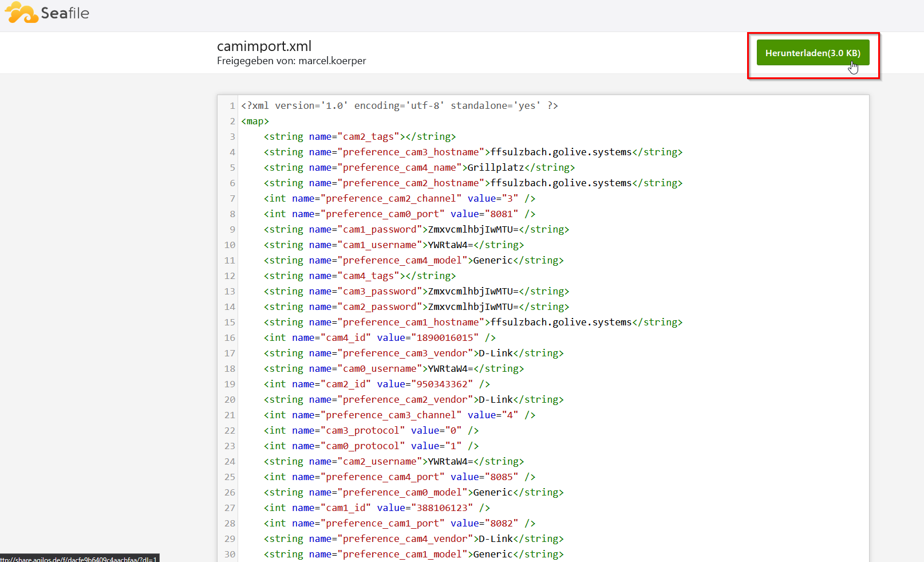Screen dimensions: 924x562
Task: Click the opening <map> tag line
Action: 255,121
